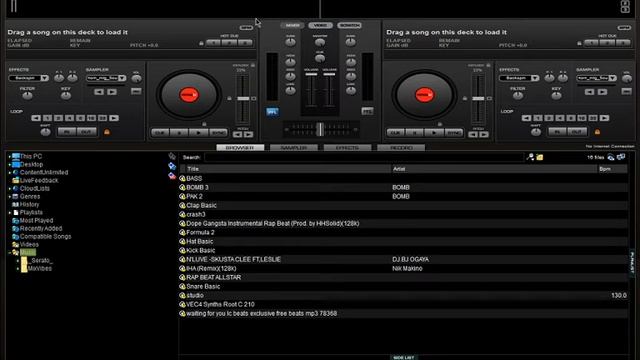Click the song icon beside BOMB 3
Screen dimensions: 640x360
point(182,187)
